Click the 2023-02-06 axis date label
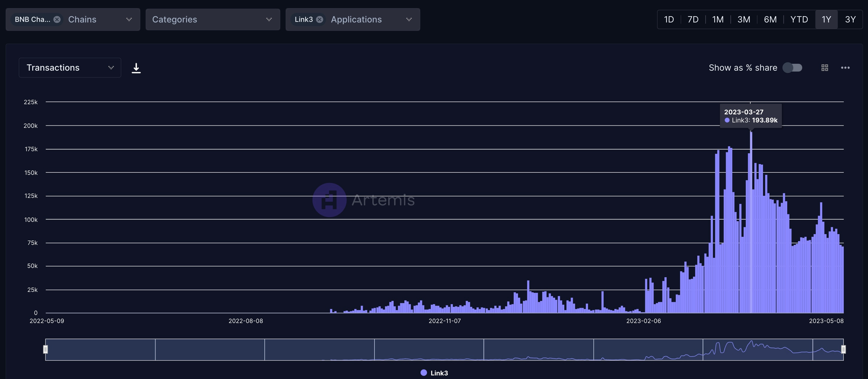 [643, 321]
